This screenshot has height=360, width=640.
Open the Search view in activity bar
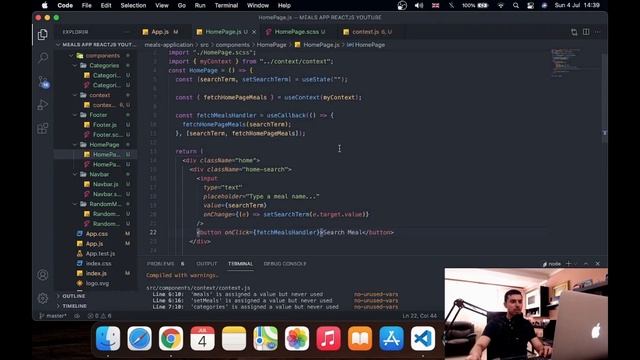tap(42, 58)
